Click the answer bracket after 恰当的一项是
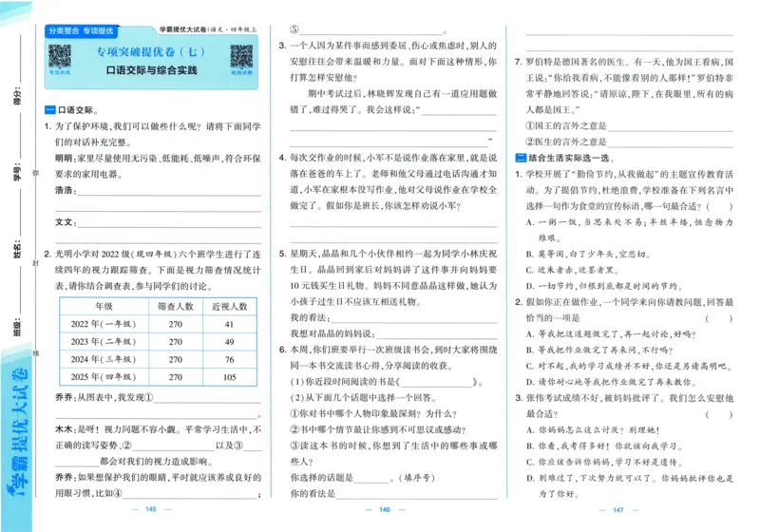This screenshot has width=760, height=532. (719, 318)
